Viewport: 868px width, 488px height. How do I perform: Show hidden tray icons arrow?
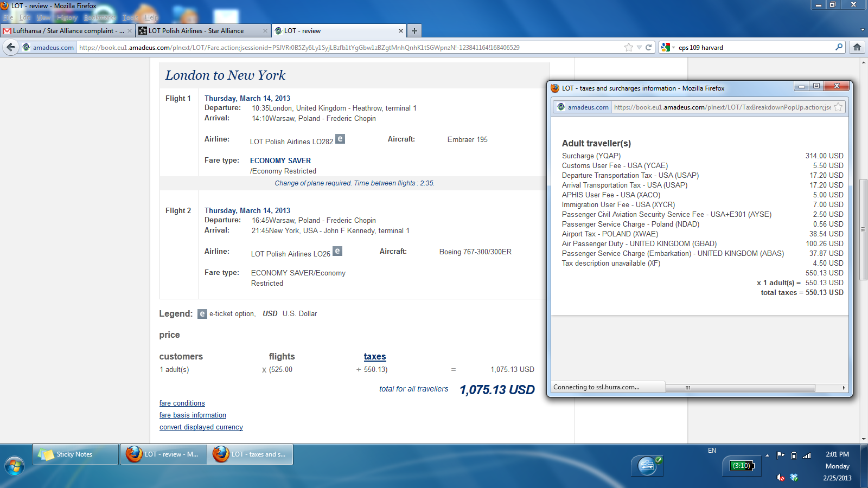(768, 455)
